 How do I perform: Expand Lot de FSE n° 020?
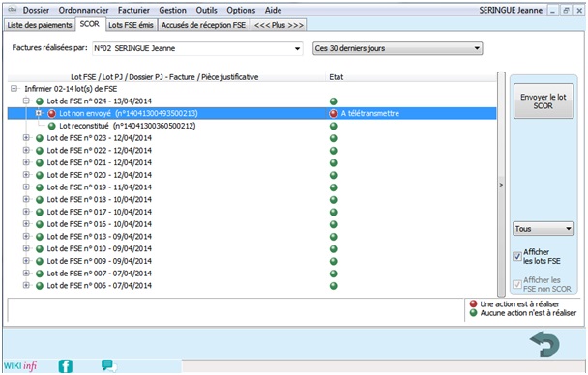point(26,174)
